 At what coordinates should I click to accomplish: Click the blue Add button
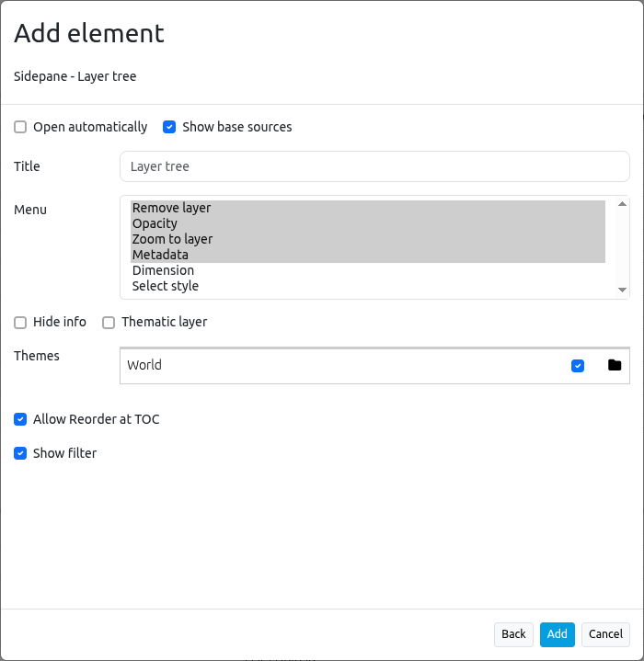(557, 634)
